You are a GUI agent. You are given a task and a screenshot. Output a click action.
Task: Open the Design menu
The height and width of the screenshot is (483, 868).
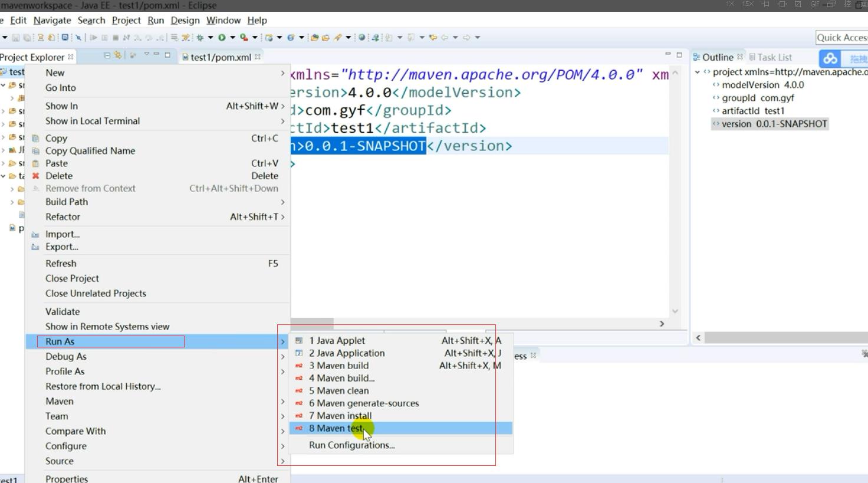pos(185,20)
